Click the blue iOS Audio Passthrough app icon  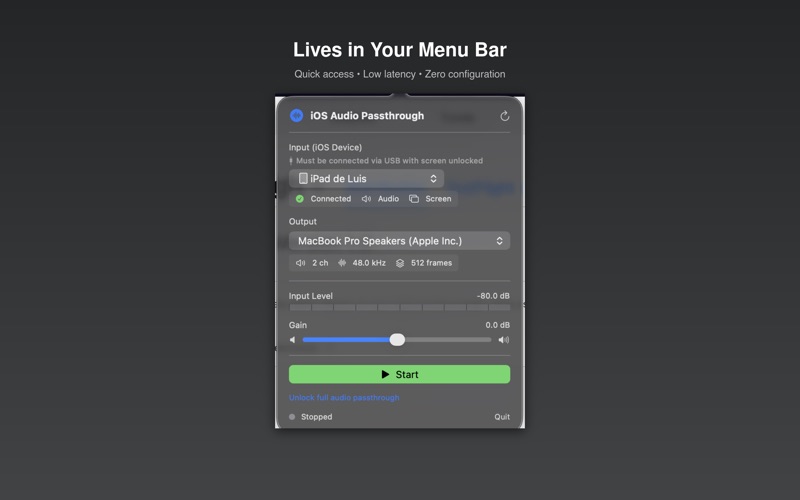point(296,116)
